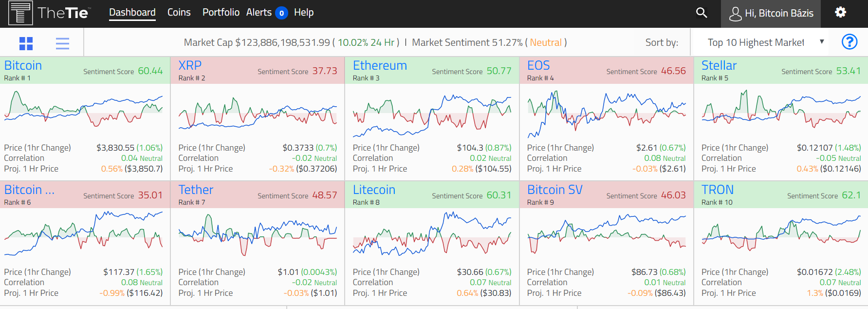The height and width of the screenshot is (309, 868).
Task: Open Hi, Bitcoin Bázis user account
Action: (771, 14)
